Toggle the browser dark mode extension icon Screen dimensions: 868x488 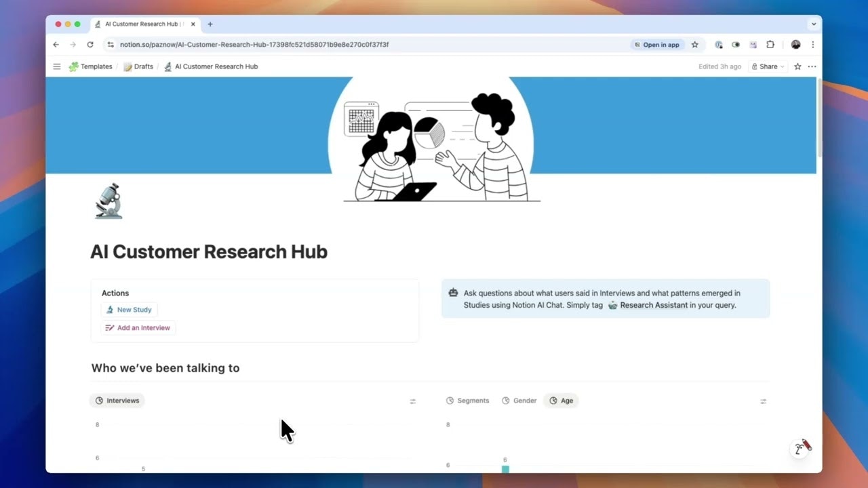[736, 44]
